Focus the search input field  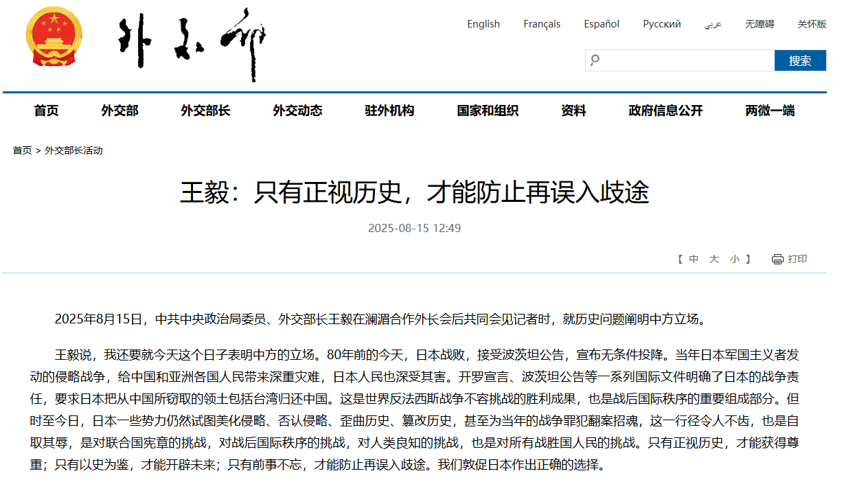tap(680, 60)
